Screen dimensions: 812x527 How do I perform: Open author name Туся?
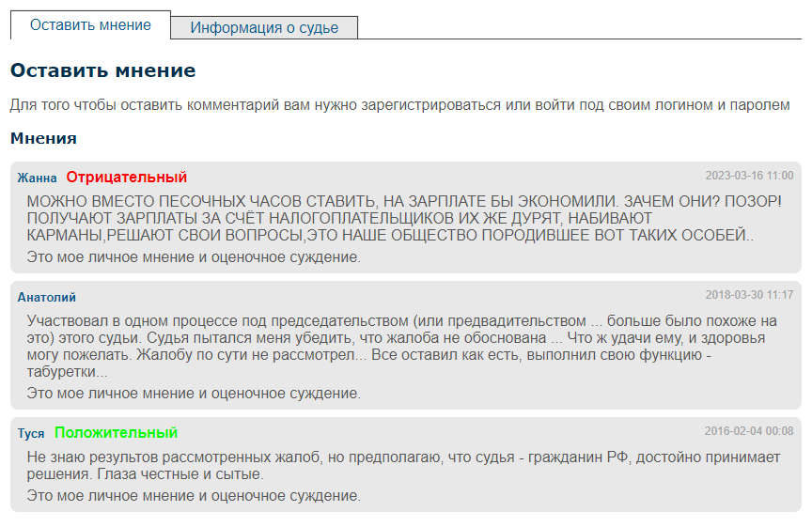31,433
